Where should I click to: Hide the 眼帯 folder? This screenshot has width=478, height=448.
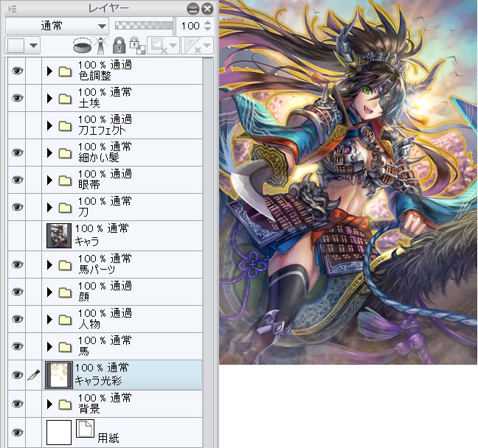(17, 180)
